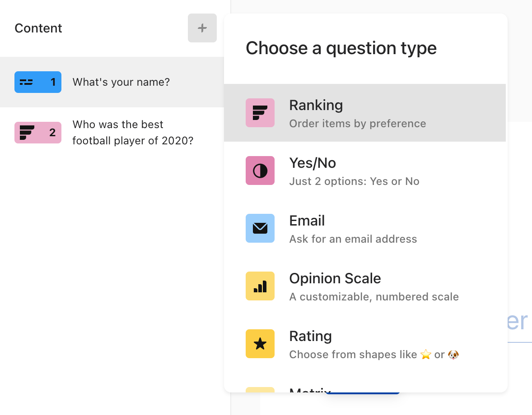Open question "What's your name?"
The height and width of the screenshot is (415, 532).
[112, 82]
